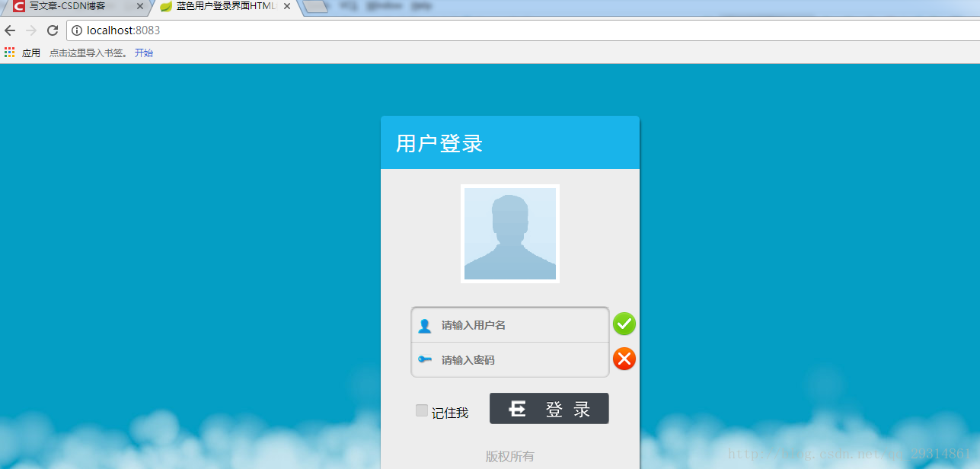Viewport: 980px width, 469px height.
Task: Click the user icon in username field
Action: pos(425,326)
